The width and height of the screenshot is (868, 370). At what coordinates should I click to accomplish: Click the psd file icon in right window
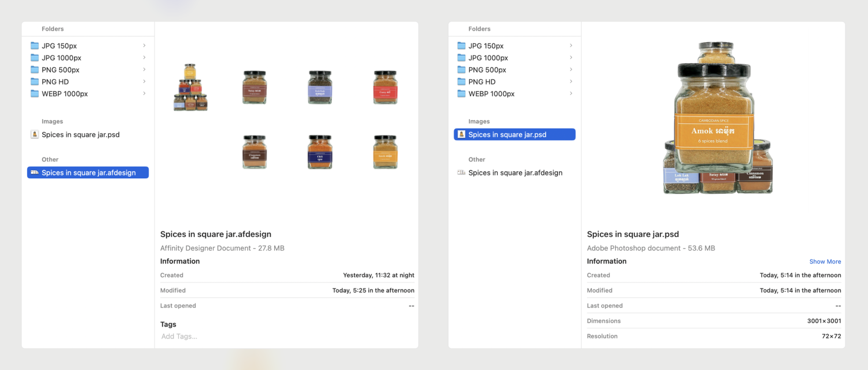coord(461,134)
